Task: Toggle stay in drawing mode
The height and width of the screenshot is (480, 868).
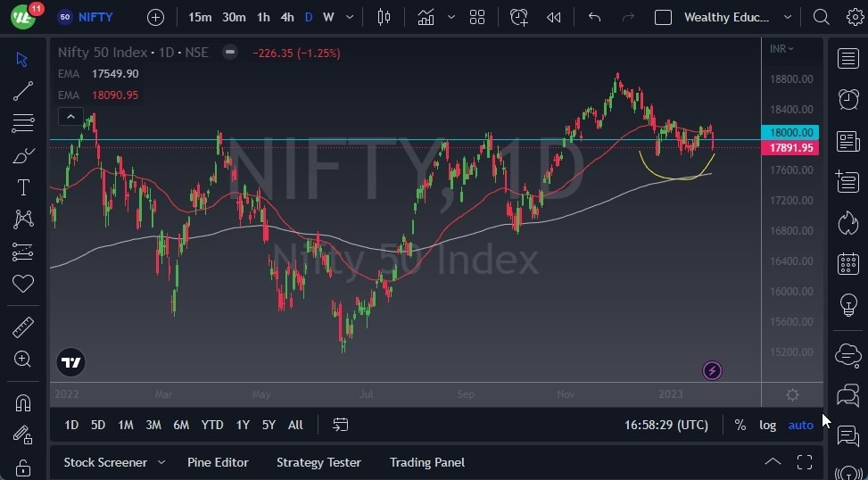Action: [22, 434]
